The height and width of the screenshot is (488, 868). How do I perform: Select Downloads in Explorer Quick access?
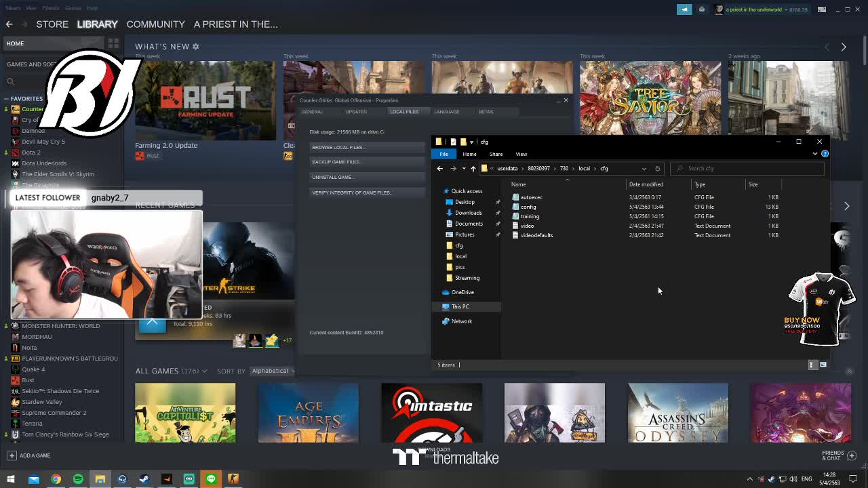coord(468,213)
